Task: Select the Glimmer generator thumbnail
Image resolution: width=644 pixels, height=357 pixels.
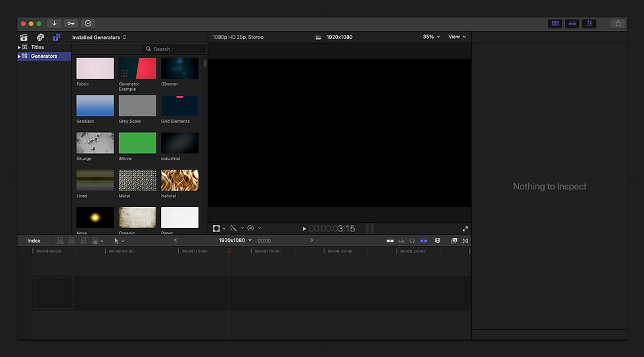Action: (179, 68)
